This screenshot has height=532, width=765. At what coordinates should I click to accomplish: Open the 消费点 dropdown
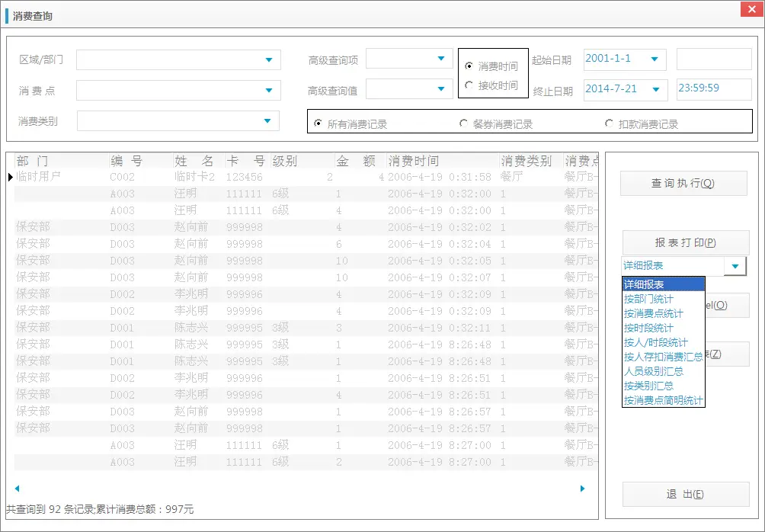click(268, 88)
